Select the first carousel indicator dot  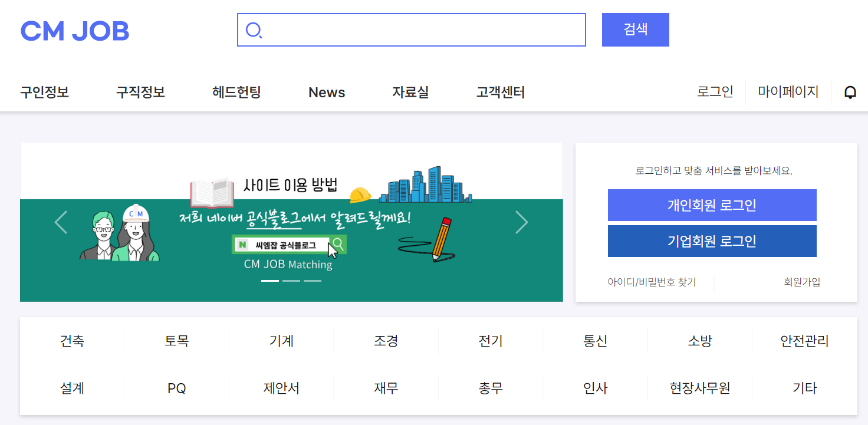270,281
